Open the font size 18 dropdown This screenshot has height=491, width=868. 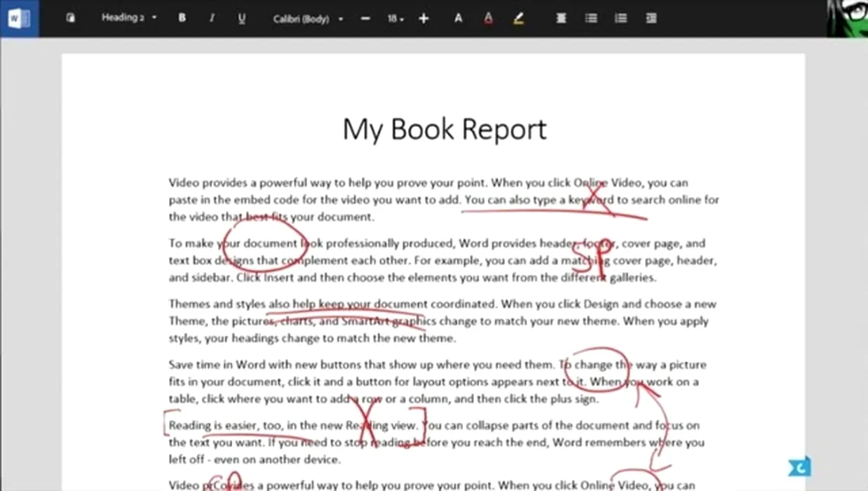click(x=395, y=19)
